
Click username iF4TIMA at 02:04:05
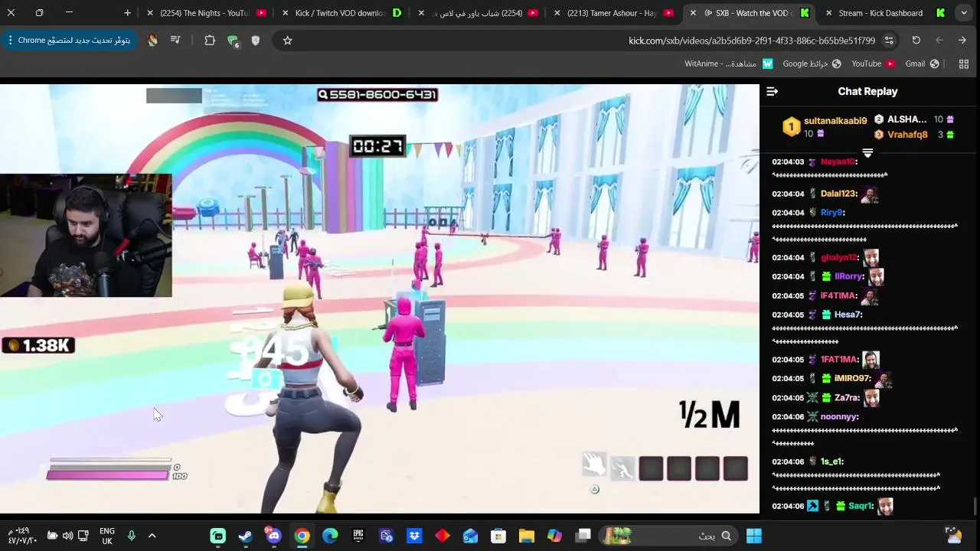(838, 295)
